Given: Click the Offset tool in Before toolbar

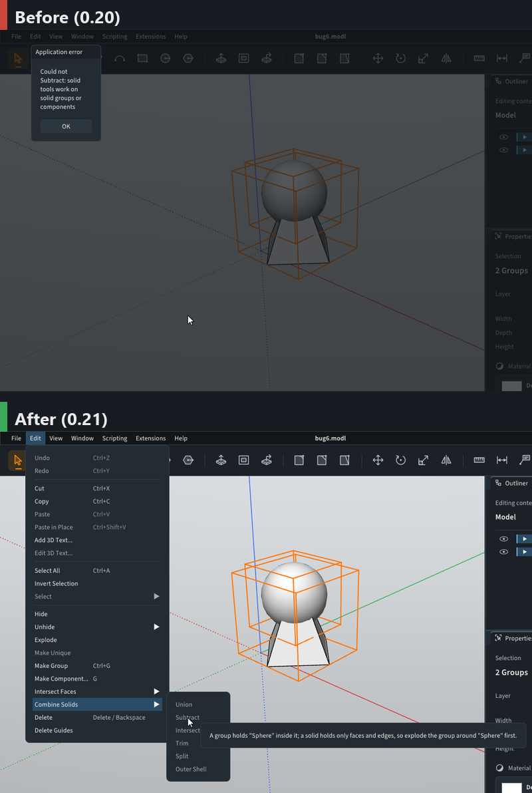Looking at the screenshot, I should pyautogui.click(x=244, y=58).
